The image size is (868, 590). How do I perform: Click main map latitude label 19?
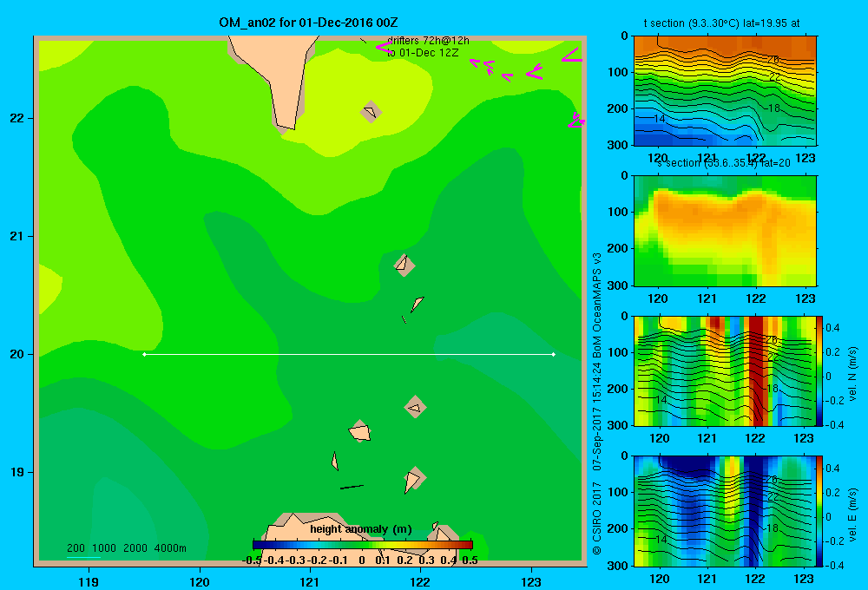(x=17, y=472)
